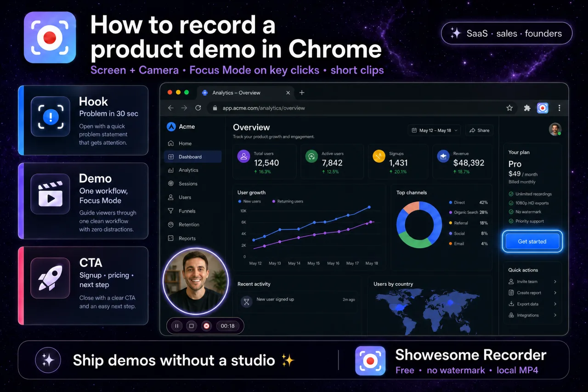Click the 12,540 total users value

point(266,163)
